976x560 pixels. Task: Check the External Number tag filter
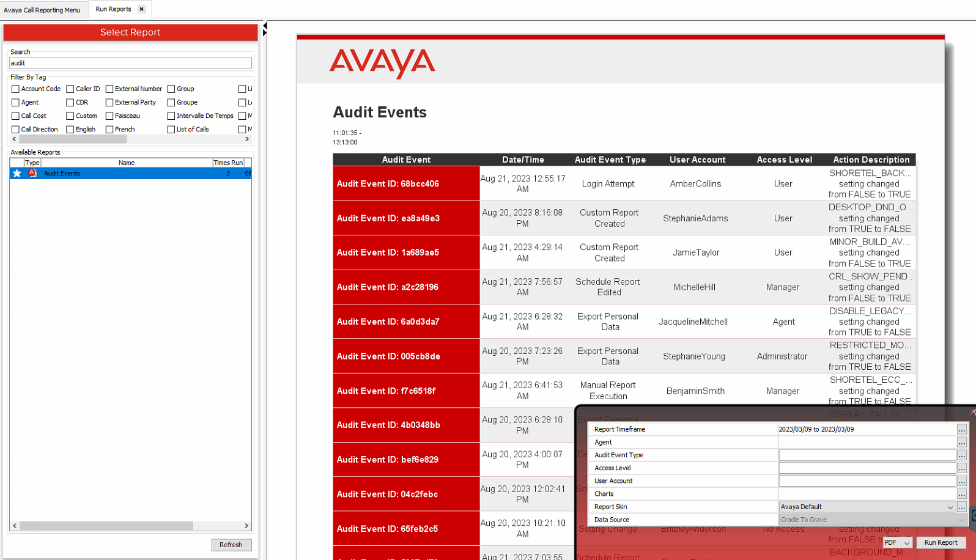[109, 89]
